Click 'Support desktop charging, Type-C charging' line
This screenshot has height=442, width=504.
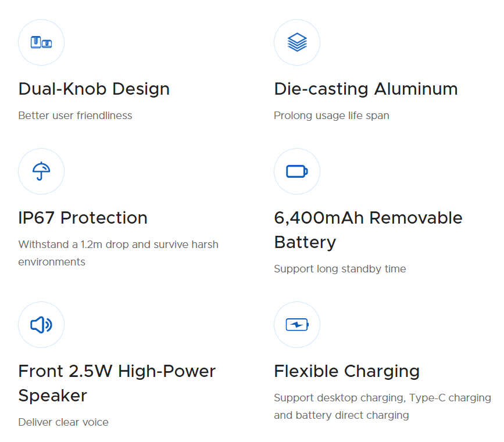382,398
